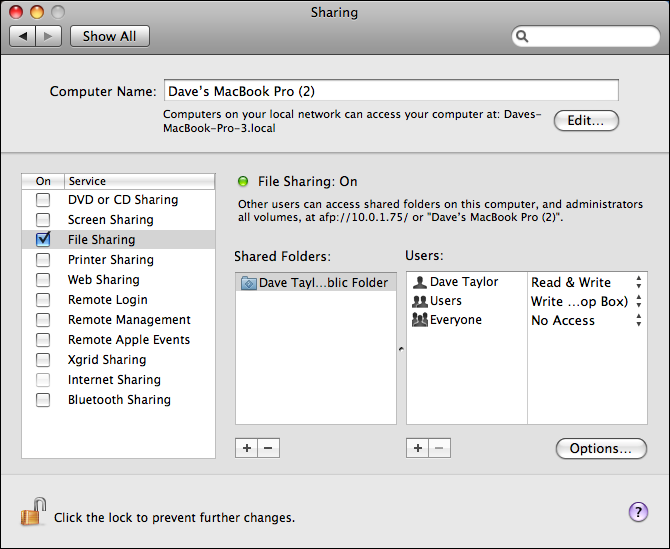The height and width of the screenshot is (549, 670).
Task: Click the Dave Taylor Public Folder icon
Action: click(248, 283)
